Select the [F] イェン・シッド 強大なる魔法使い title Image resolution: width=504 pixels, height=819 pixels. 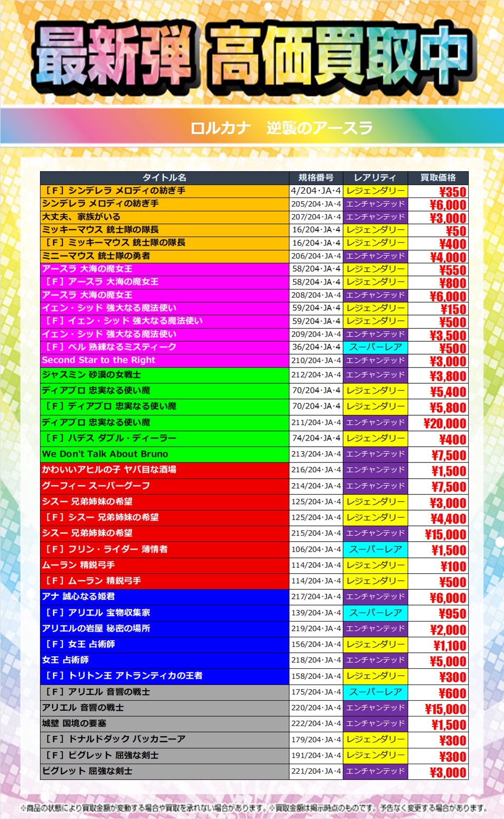pos(124,321)
